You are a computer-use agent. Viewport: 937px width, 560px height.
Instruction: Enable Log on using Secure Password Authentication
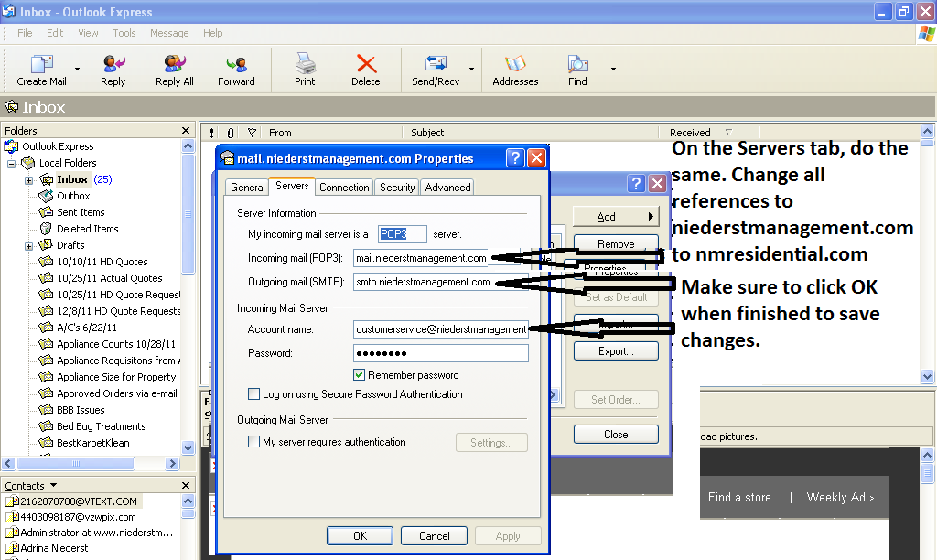click(254, 394)
